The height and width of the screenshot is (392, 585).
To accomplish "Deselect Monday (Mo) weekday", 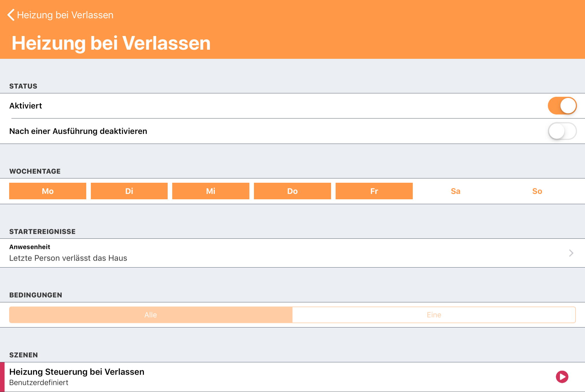I will [48, 191].
